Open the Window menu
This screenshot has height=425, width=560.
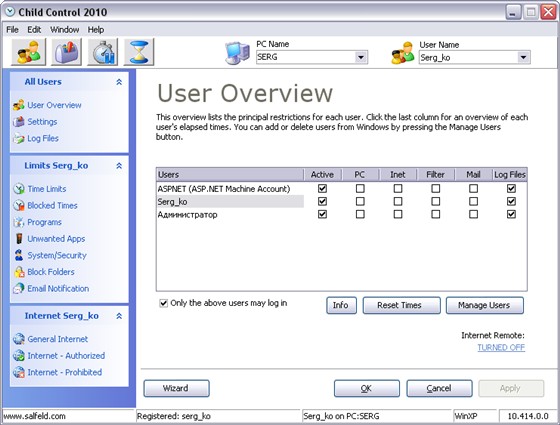64,30
